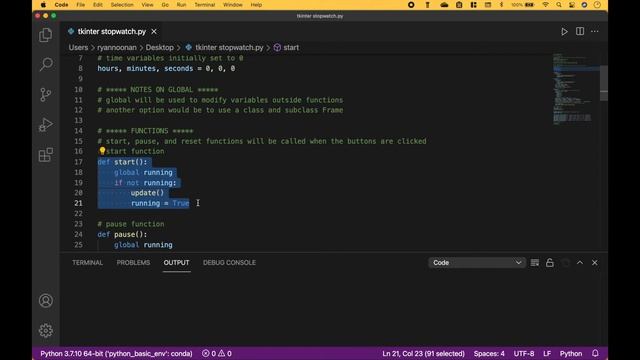Close the tkinter stopwatch.py tab
Screen dimensions: 640x360
point(154,31)
